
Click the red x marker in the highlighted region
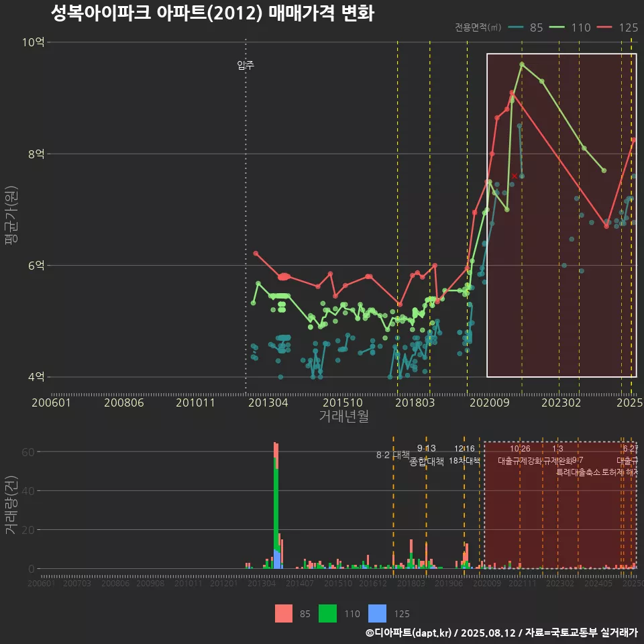click(515, 176)
